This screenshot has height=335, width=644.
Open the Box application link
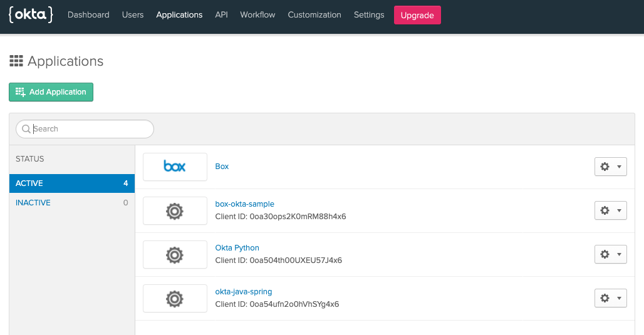pyautogui.click(x=222, y=167)
